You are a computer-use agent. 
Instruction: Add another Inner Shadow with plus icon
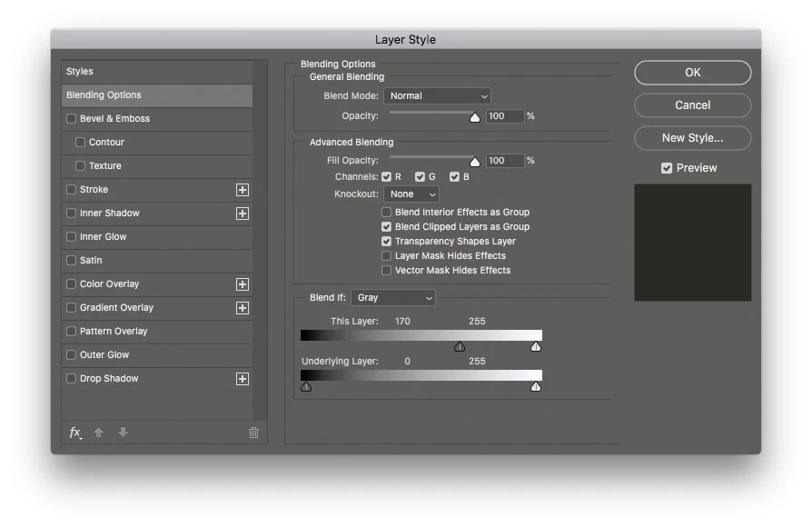click(243, 214)
